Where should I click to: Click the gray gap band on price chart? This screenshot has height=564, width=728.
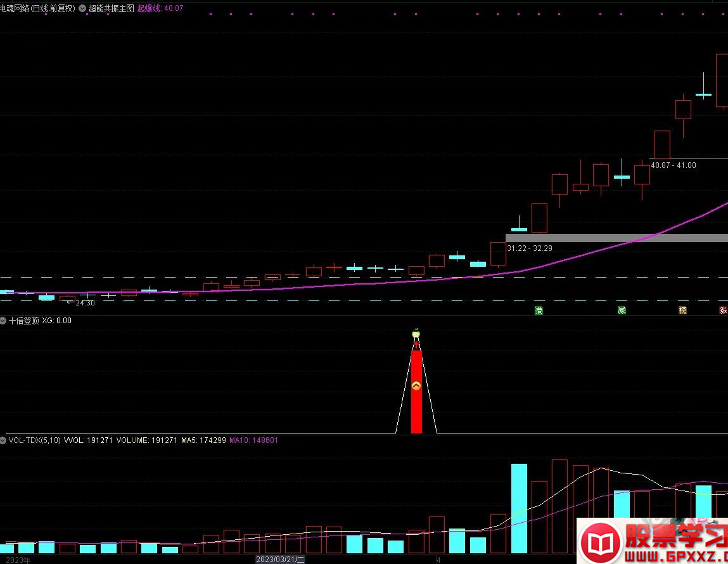(616, 238)
